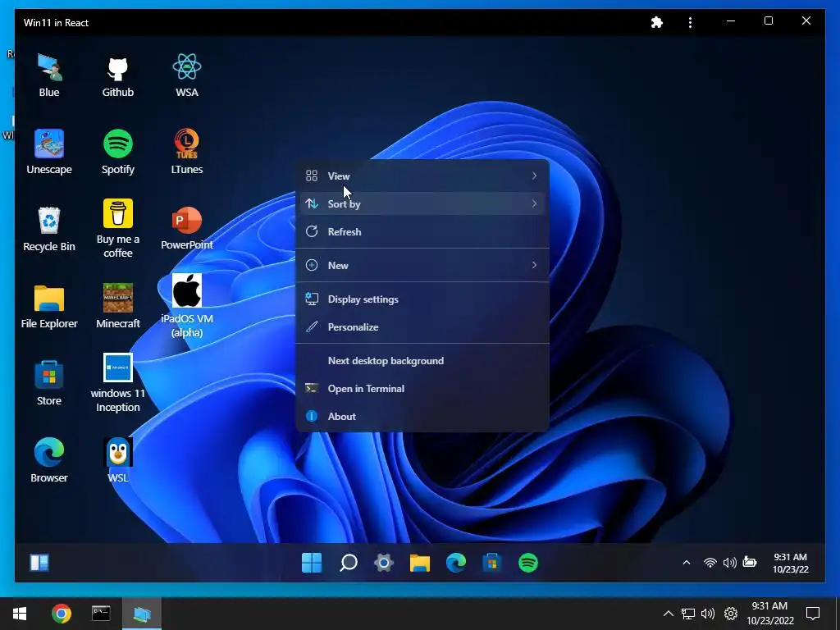Launch the WSA desktop icon
This screenshot has width=840, height=630.
click(x=186, y=75)
